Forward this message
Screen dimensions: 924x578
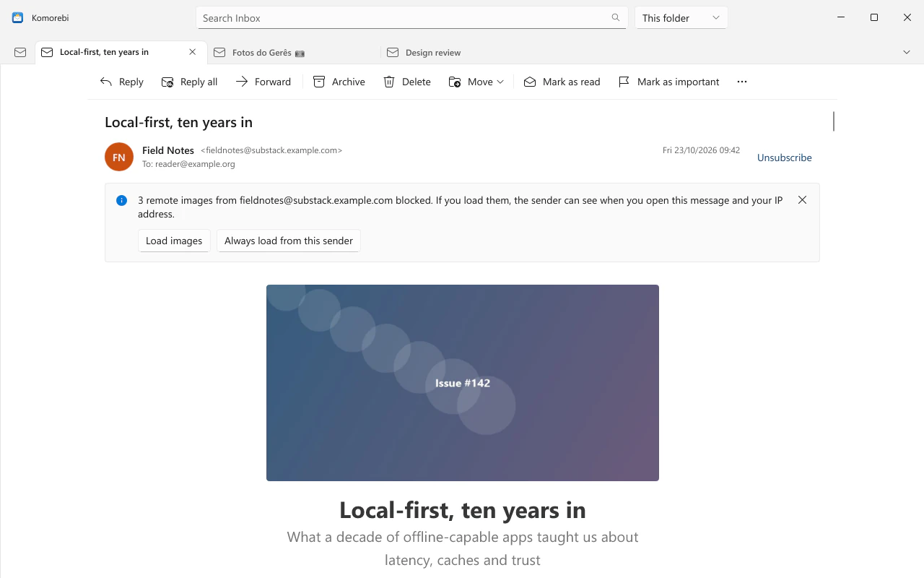pyautogui.click(x=263, y=82)
